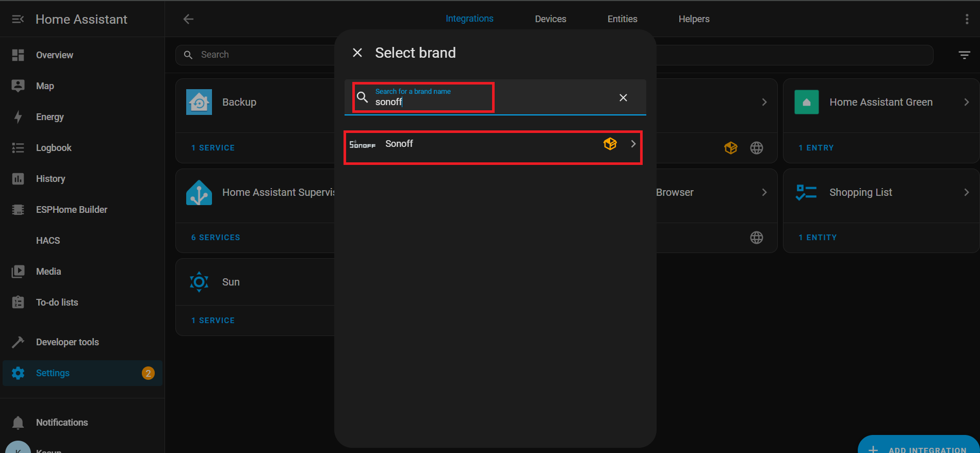Open Backup 1 SERVICE link

(213, 148)
